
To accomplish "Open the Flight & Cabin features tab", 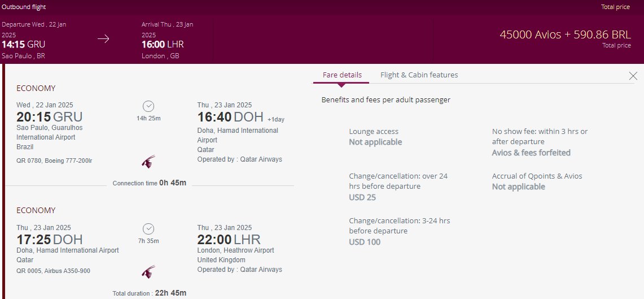I will coord(419,75).
